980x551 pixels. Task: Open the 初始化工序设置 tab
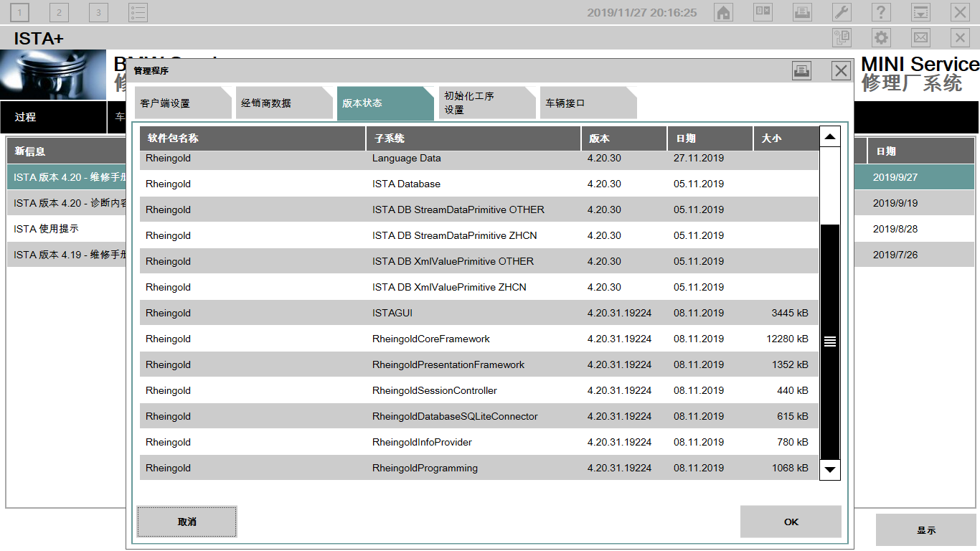click(487, 103)
